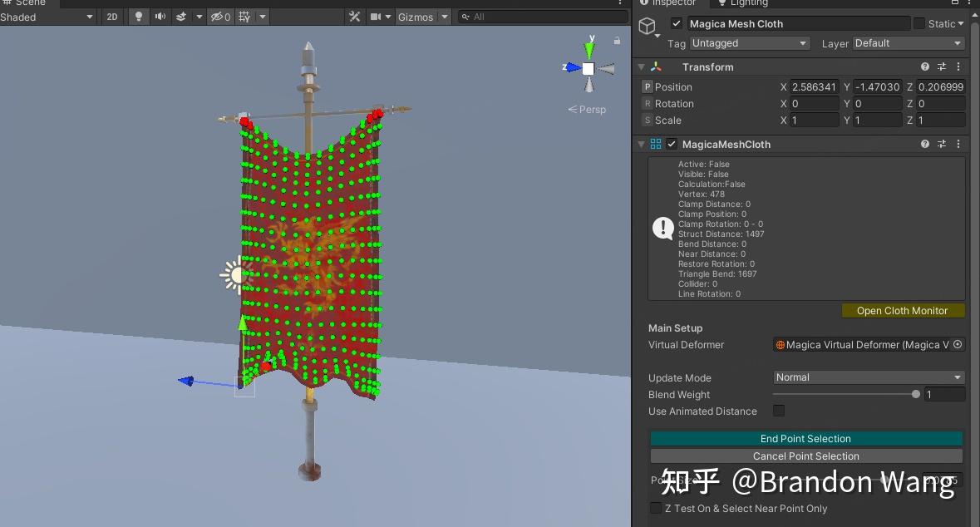980x527 pixels.
Task: Open MagicaMeshCloth preset settings icon
Action: click(941, 145)
